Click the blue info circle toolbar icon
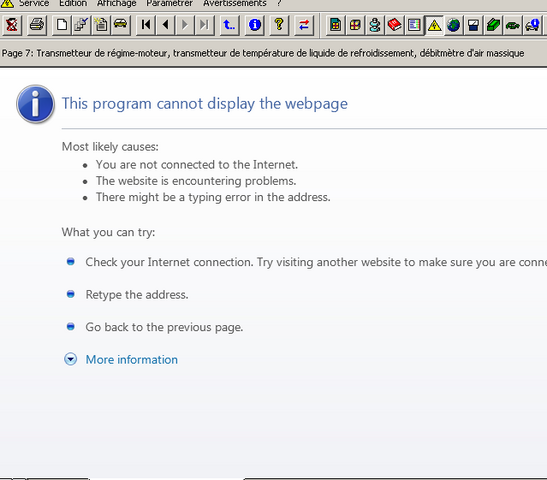The height and width of the screenshot is (480, 547). pos(255,25)
